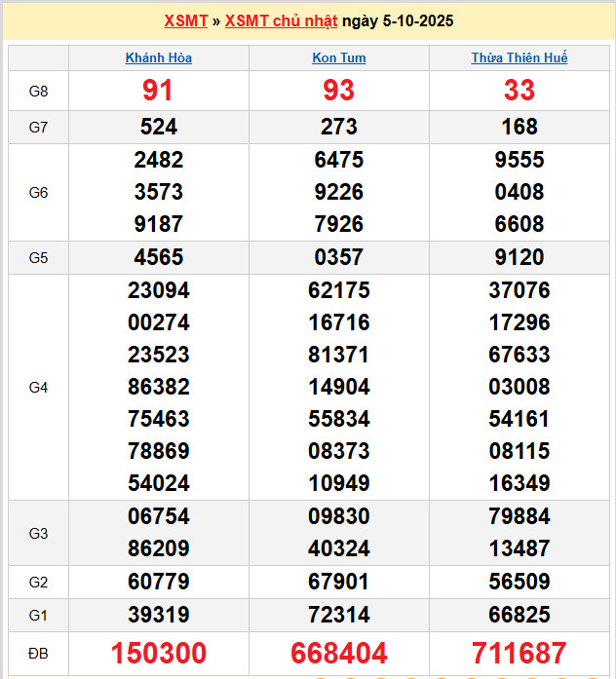Open the Khánh Hòa province link

[159, 58]
